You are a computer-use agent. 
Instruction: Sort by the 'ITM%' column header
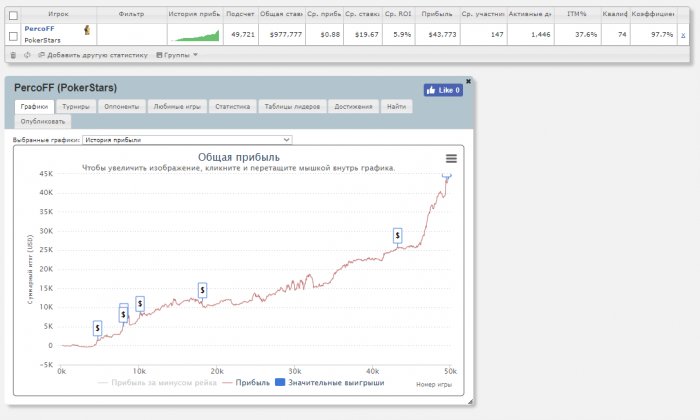577,14
